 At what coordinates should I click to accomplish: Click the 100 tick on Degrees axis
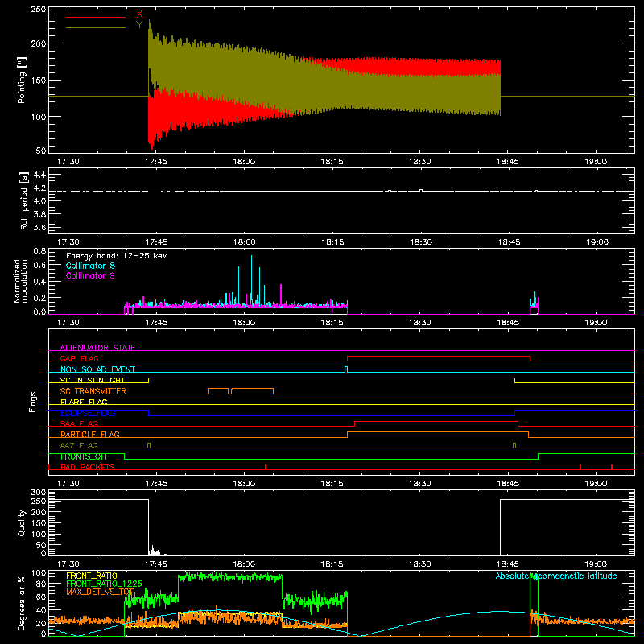(x=39, y=573)
